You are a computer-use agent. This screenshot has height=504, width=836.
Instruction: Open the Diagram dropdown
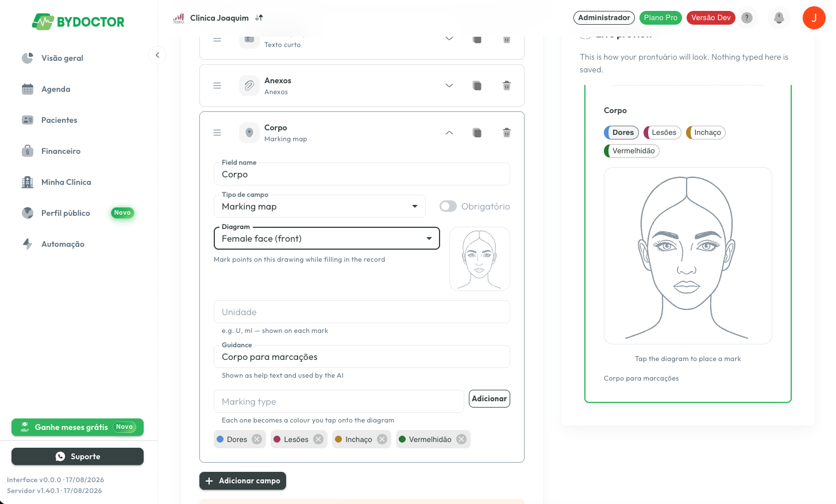coord(327,238)
